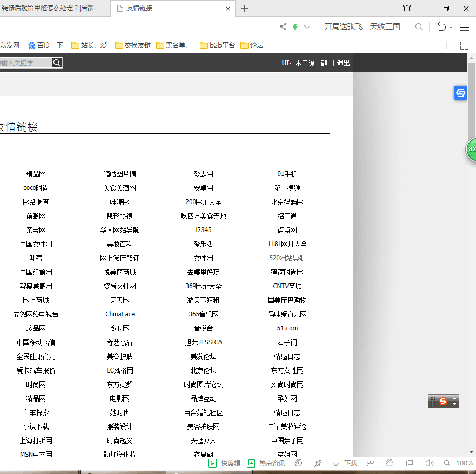The width and height of the screenshot is (476, 474).
Task: Open the browser hamburger menu
Action: (x=465, y=27)
